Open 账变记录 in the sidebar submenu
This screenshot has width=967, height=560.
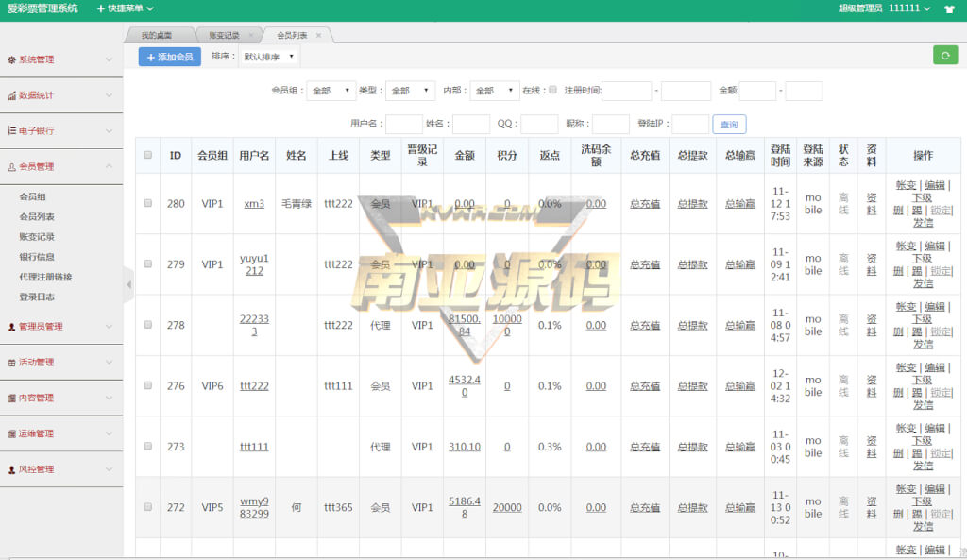tap(37, 237)
